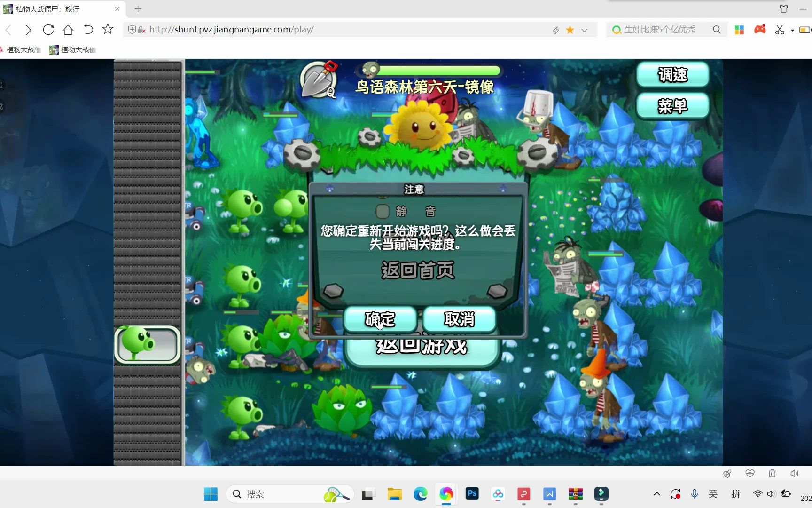This screenshot has height=508, width=812.
Task: Open the WPS Writer taskbar icon
Action: tap(549, 494)
